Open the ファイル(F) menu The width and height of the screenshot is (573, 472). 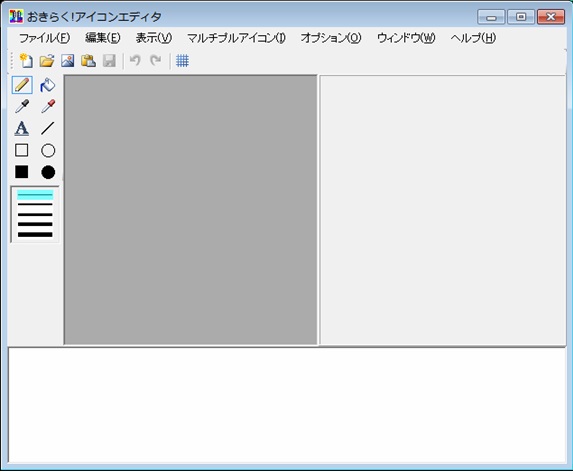click(45, 38)
